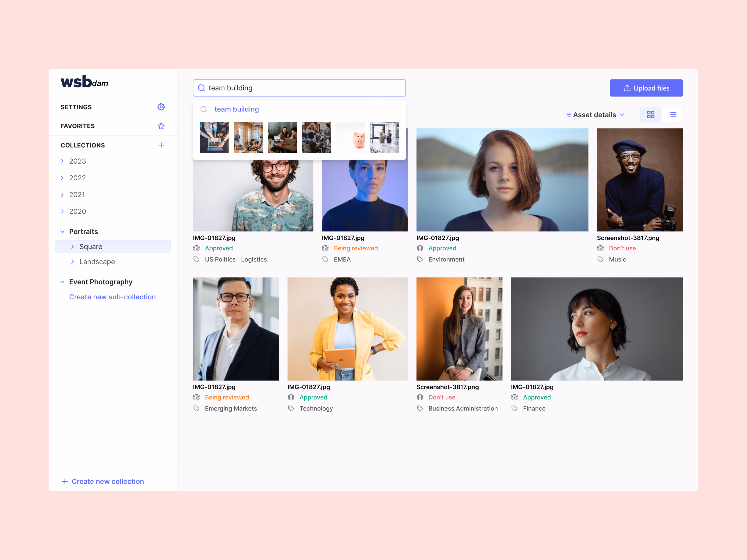
Task: Open the red-haired woman lake portrait
Action: [x=502, y=180]
